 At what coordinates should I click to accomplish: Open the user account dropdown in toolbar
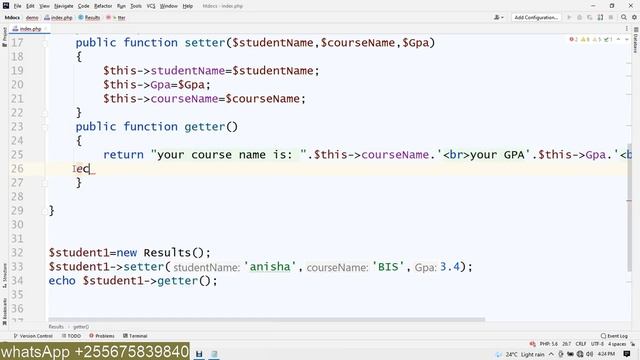(498, 18)
